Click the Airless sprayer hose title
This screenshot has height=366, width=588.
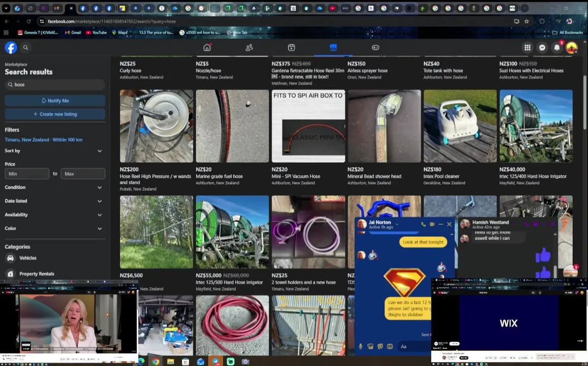point(367,71)
